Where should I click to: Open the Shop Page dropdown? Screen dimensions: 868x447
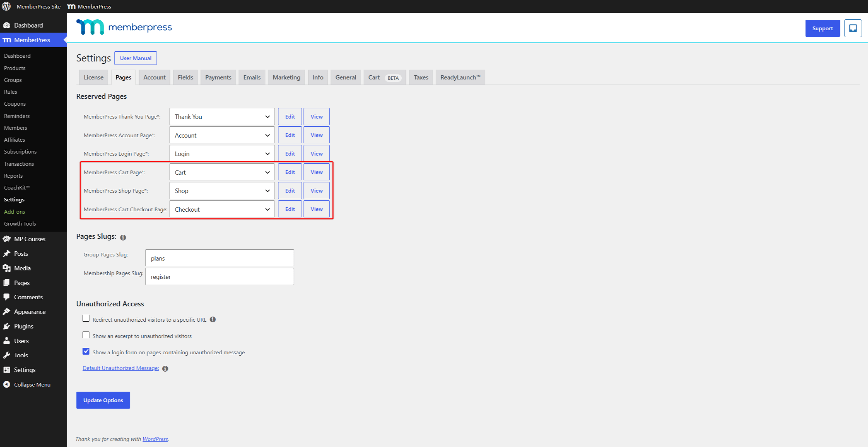tap(222, 191)
